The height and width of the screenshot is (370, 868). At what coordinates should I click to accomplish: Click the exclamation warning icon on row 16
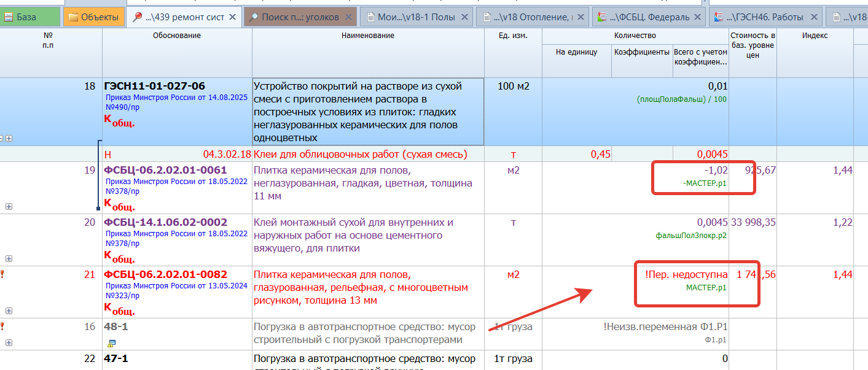(x=2, y=326)
